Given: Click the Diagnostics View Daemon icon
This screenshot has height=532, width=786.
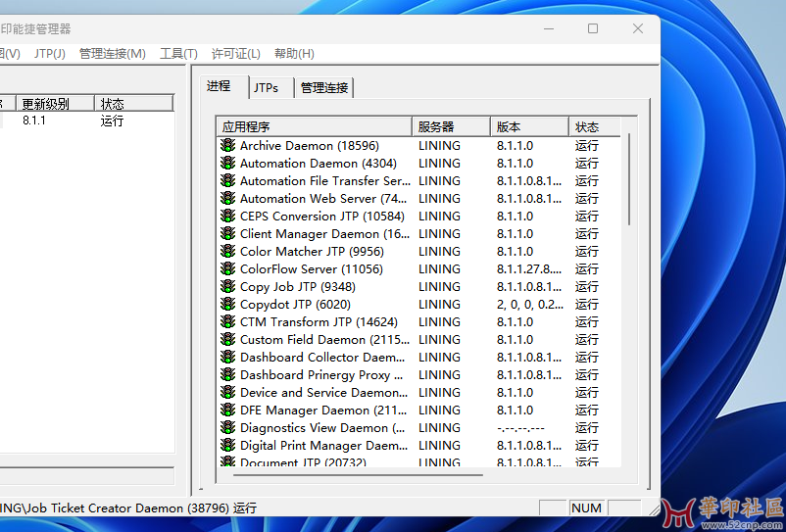Looking at the screenshot, I should (227, 427).
